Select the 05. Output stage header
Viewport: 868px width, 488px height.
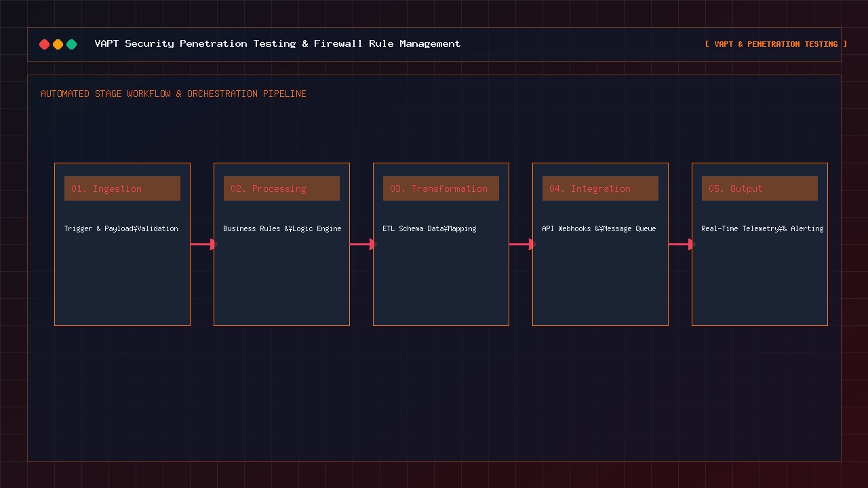(759, 188)
